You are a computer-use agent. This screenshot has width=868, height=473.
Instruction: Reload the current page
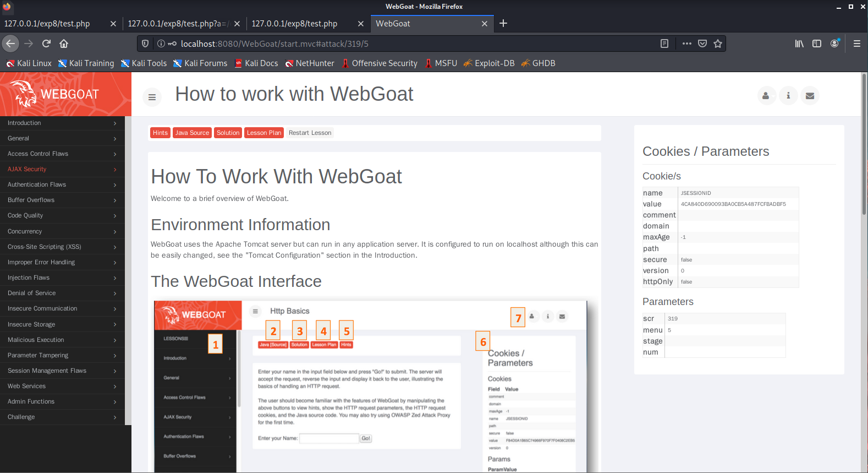[46, 44]
